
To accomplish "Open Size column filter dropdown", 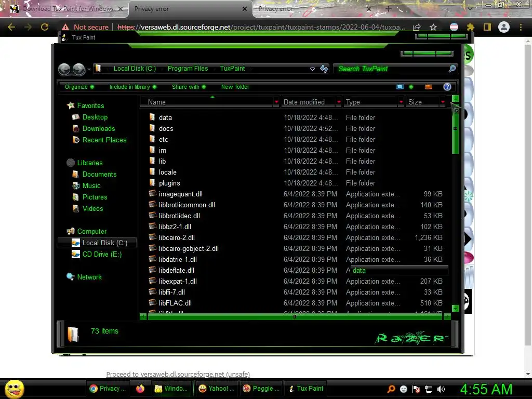I will point(443,102).
